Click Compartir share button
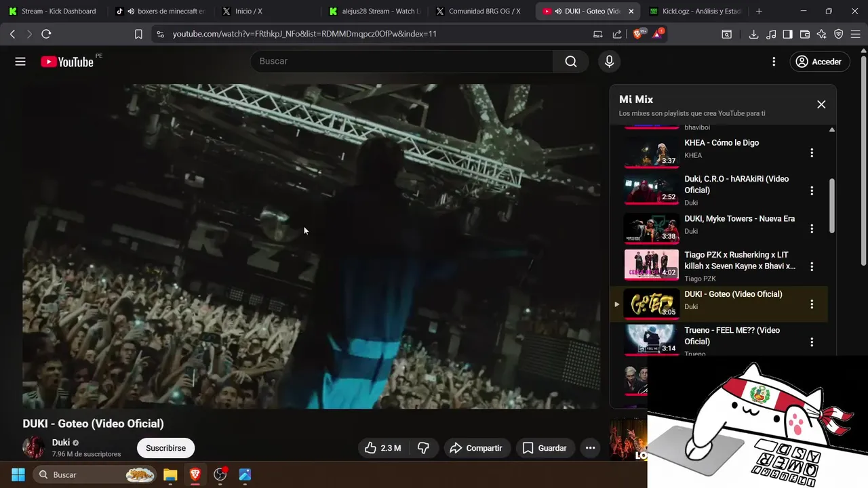 pos(477,448)
